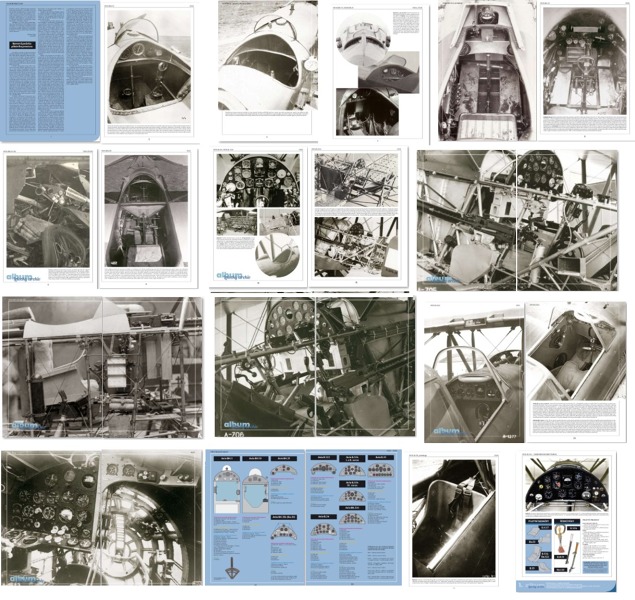Click the white cockpit page with text paragraph below
The height and width of the screenshot is (600, 635).
pyautogui.click(x=576, y=372)
